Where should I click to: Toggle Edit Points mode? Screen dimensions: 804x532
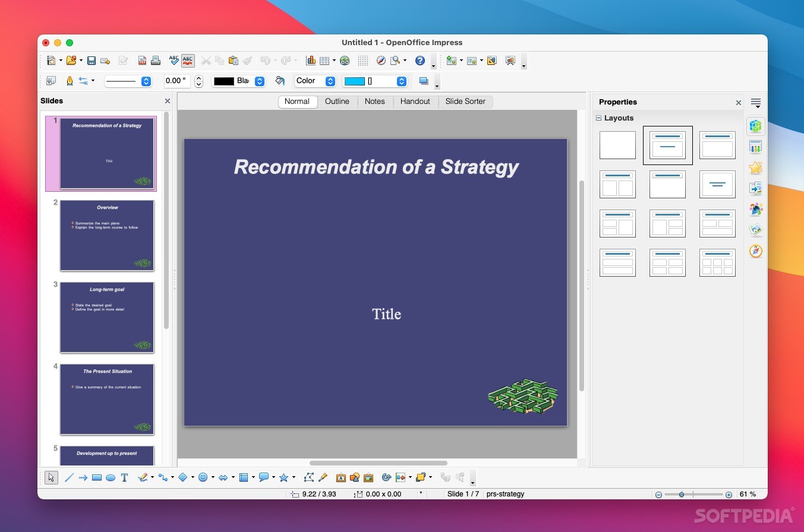[x=309, y=477]
